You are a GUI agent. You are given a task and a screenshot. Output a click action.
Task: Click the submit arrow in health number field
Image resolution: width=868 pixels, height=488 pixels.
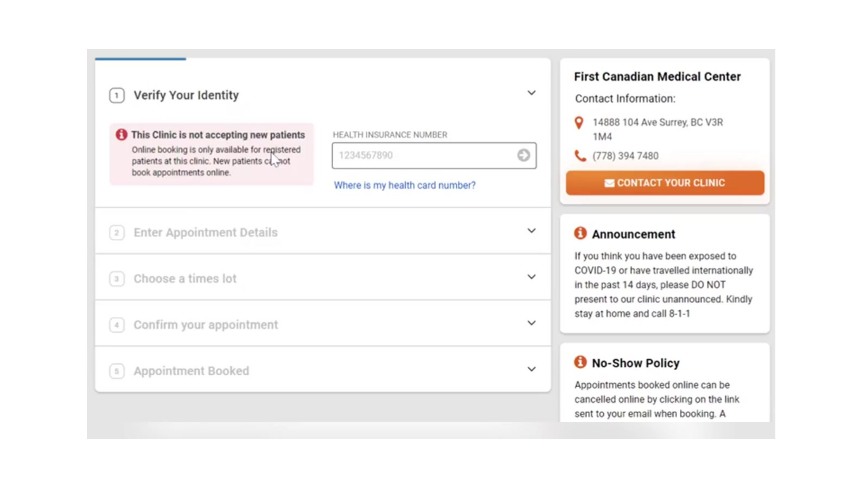click(x=523, y=155)
